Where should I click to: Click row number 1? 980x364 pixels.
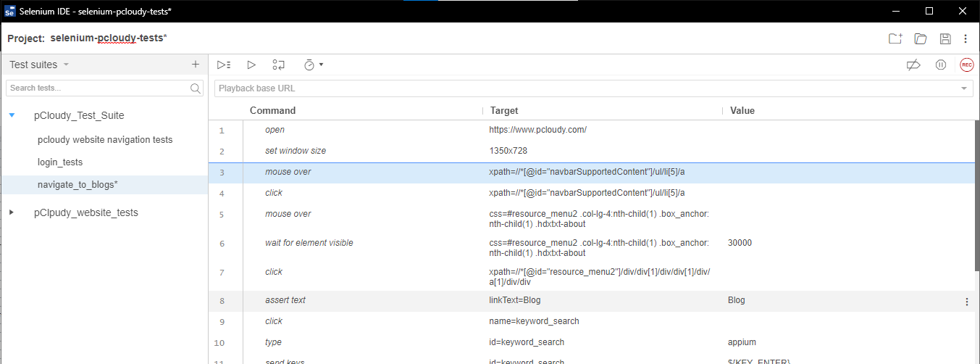pyautogui.click(x=222, y=131)
